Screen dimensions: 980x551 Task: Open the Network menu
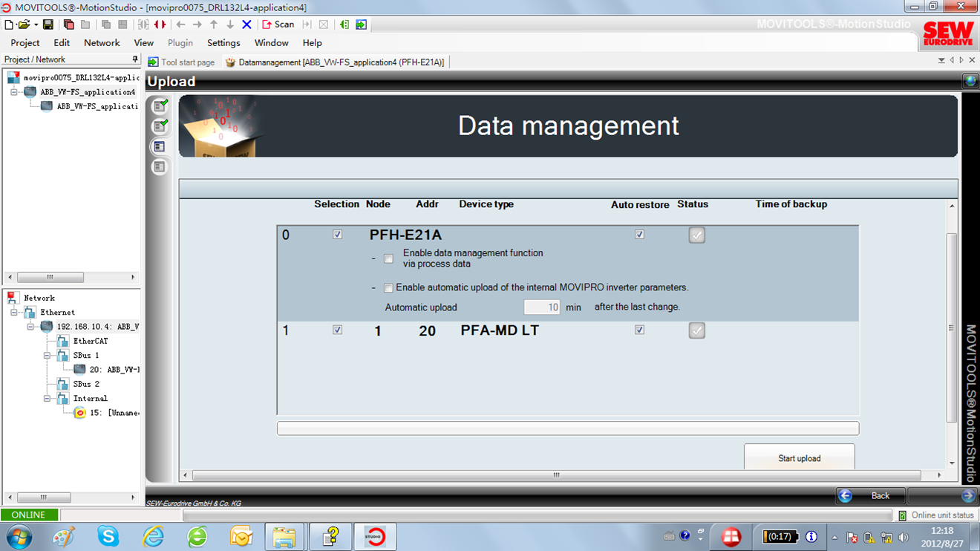[102, 43]
